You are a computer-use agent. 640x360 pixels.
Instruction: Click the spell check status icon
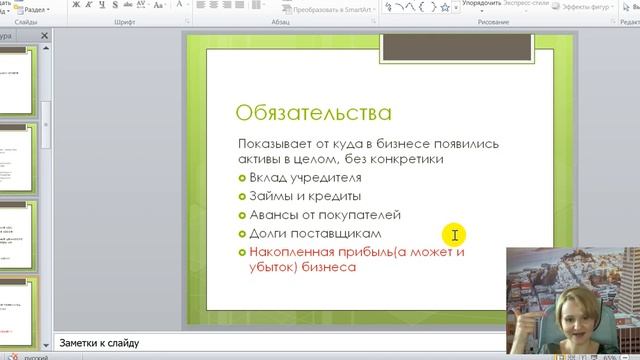[13, 357]
